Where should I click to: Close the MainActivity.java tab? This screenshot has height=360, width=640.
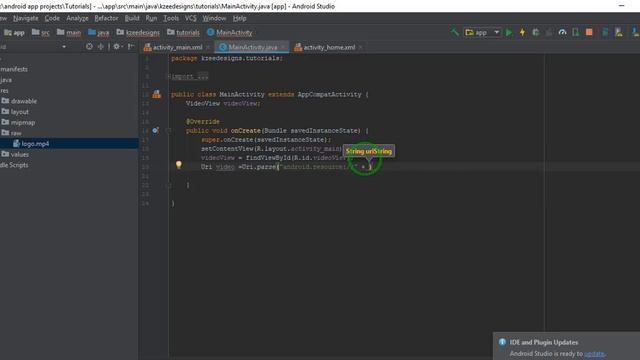[284, 47]
